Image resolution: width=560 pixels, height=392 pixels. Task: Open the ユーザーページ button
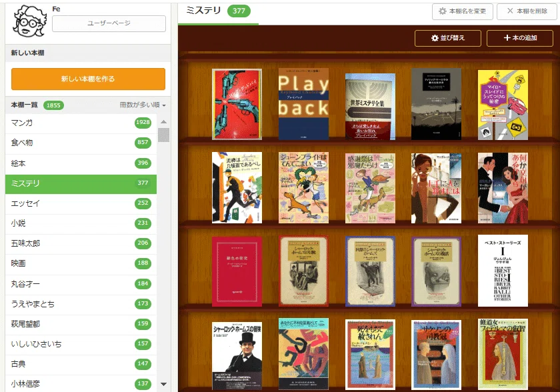pyautogui.click(x=109, y=23)
